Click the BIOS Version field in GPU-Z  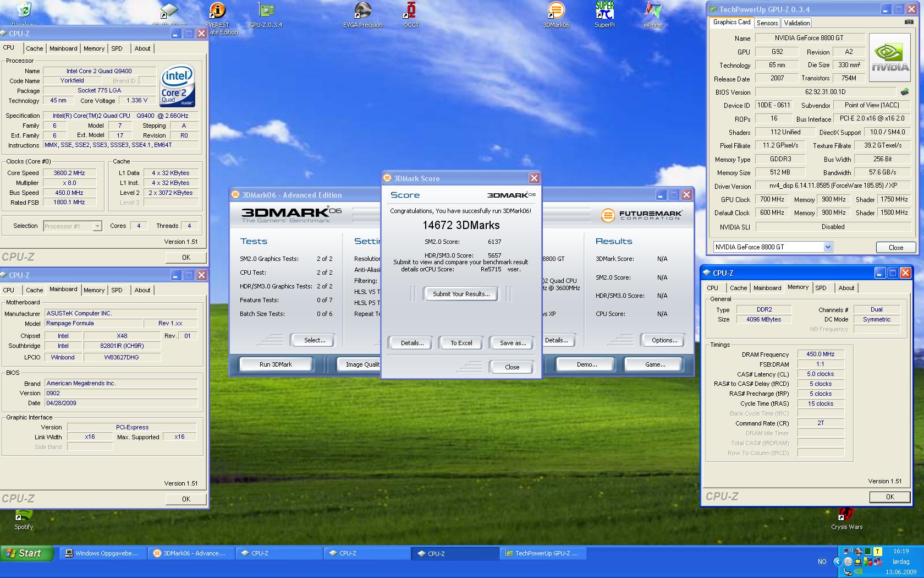click(825, 92)
